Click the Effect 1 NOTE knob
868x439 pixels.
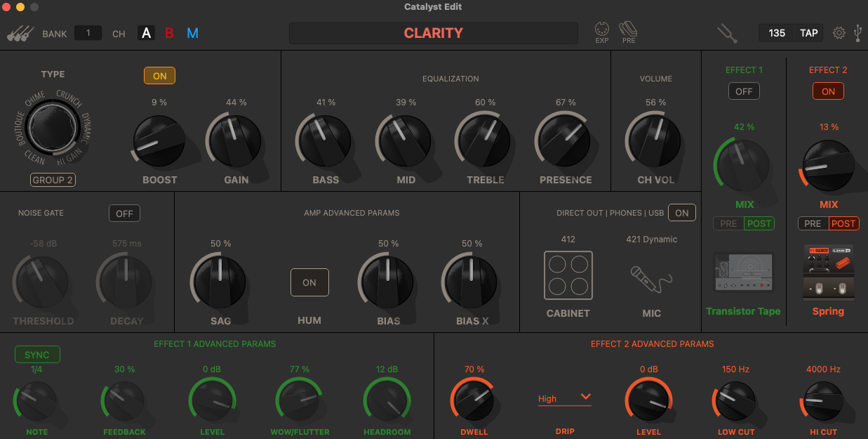[36, 401]
